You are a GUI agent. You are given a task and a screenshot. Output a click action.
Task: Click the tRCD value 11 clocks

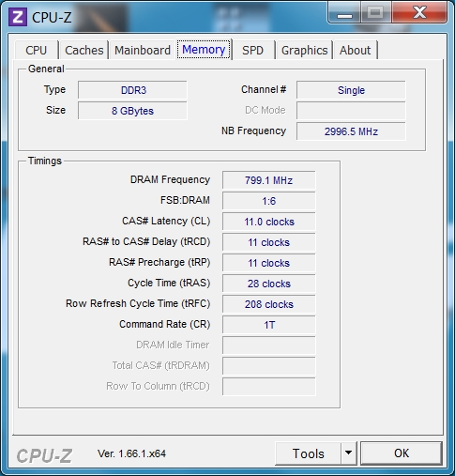(x=269, y=242)
